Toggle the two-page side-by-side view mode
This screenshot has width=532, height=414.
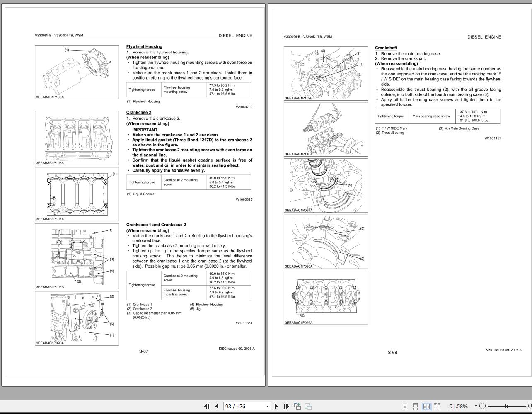[427, 407]
